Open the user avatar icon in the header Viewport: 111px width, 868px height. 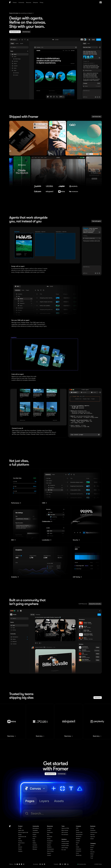click(101, 2)
